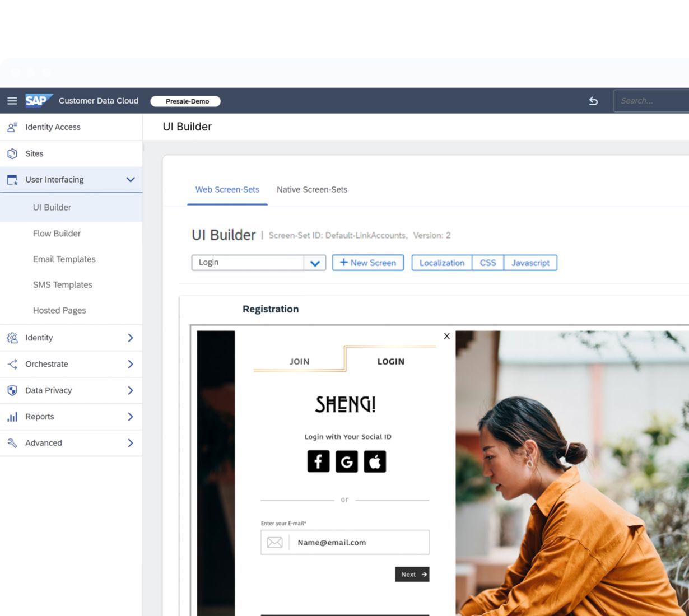Select the JOIN tab in preview
The image size is (689, 616).
click(x=299, y=362)
